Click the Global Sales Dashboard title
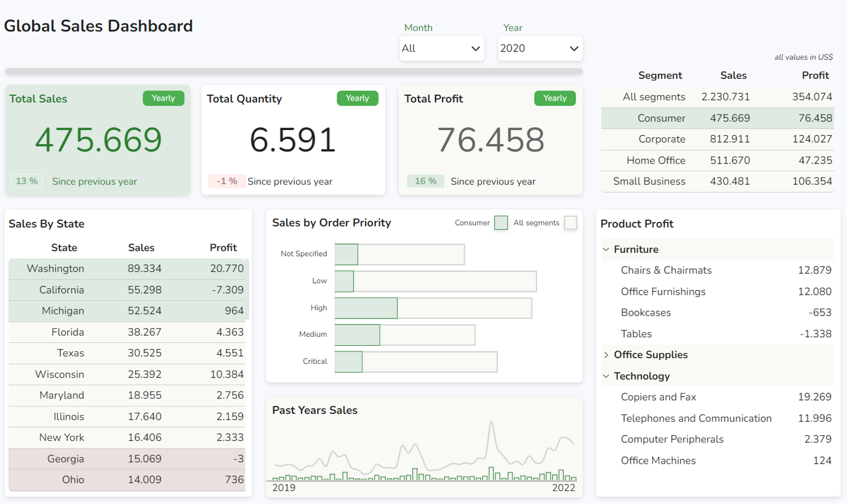Screen dimensions: 847x504 pyautogui.click(x=98, y=26)
